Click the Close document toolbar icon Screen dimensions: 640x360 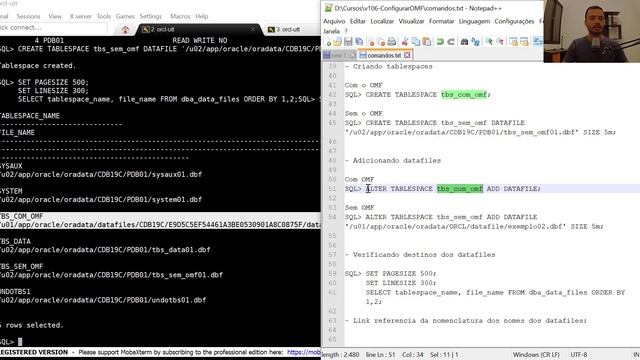[371, 42]
